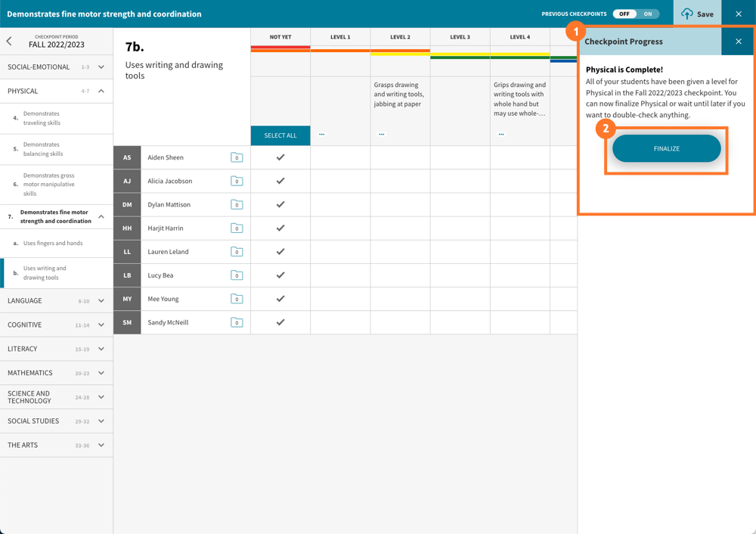Close the Checkpoint Progress panel
756x534 pixels.
click(738, 42)
